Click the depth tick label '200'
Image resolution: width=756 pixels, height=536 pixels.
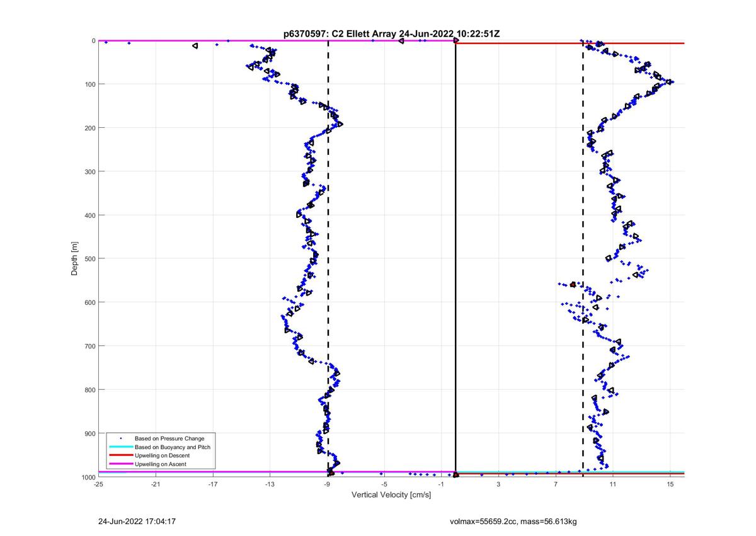(90, 128)
